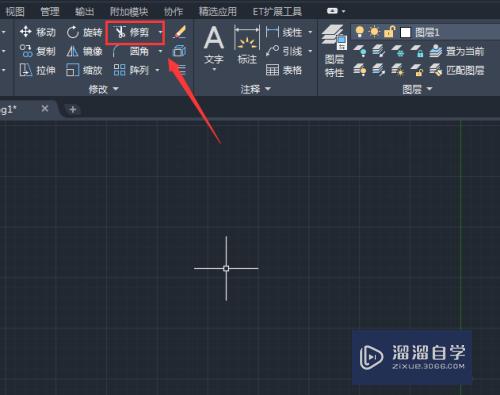Expand the Array (阵列) dropdown arrow
The height and width of the screenshot is (395, 500).
coord(158,70)
